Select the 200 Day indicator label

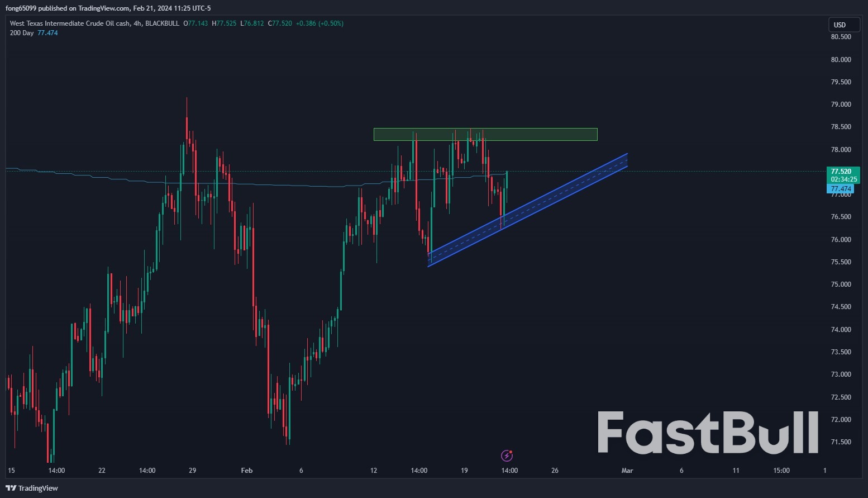coord(22,33)
